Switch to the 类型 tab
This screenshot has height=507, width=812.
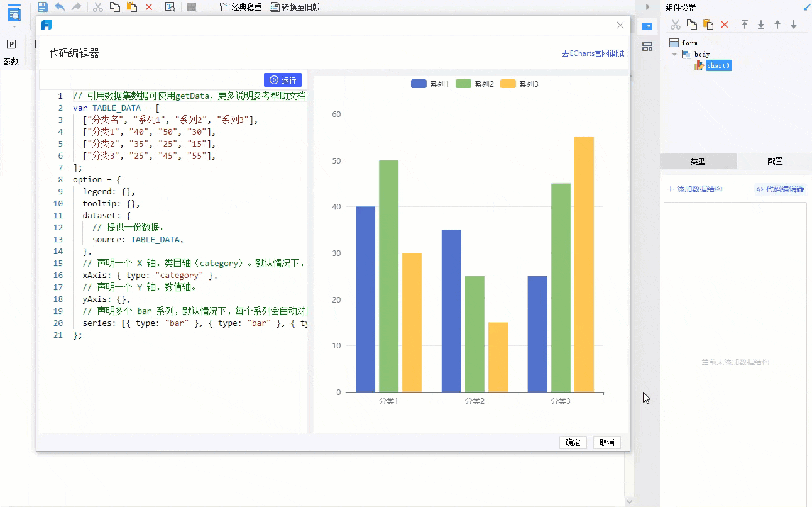click(698, 161)
